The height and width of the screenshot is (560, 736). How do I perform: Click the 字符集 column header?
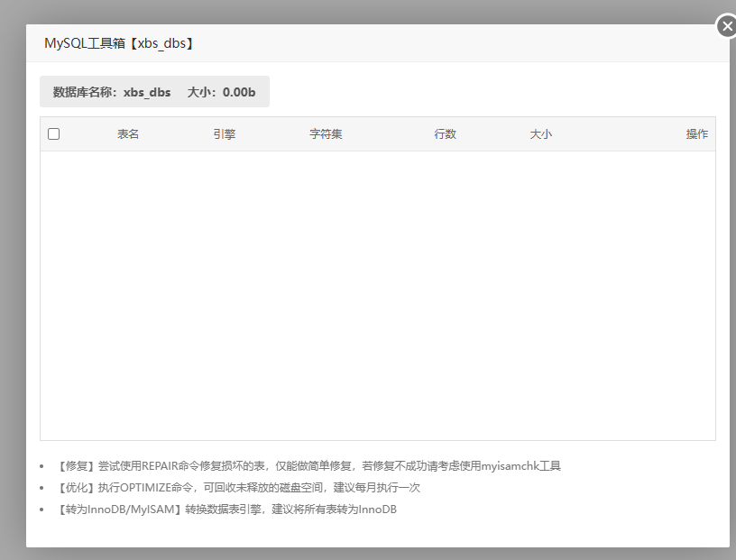pos(326,134)
